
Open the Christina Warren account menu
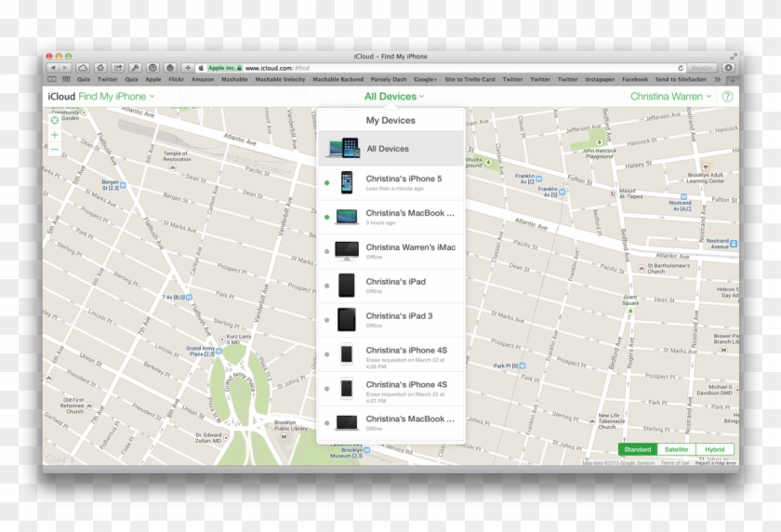point(671,97)
